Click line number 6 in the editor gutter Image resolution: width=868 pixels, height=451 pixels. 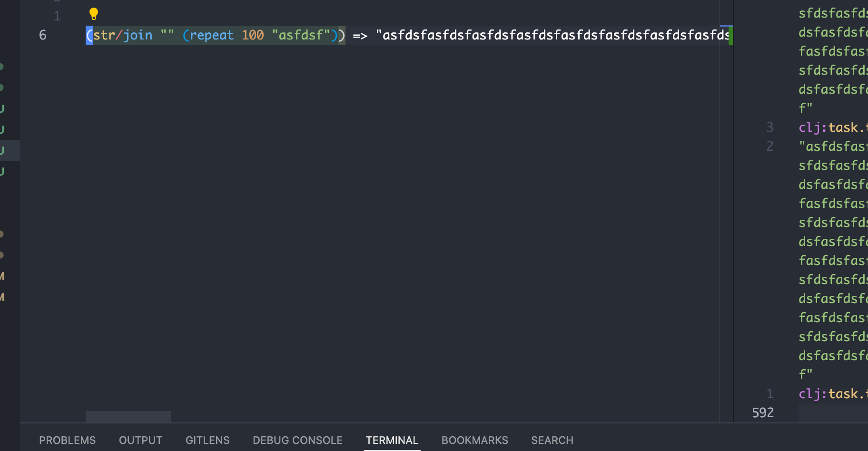[42, 34]
